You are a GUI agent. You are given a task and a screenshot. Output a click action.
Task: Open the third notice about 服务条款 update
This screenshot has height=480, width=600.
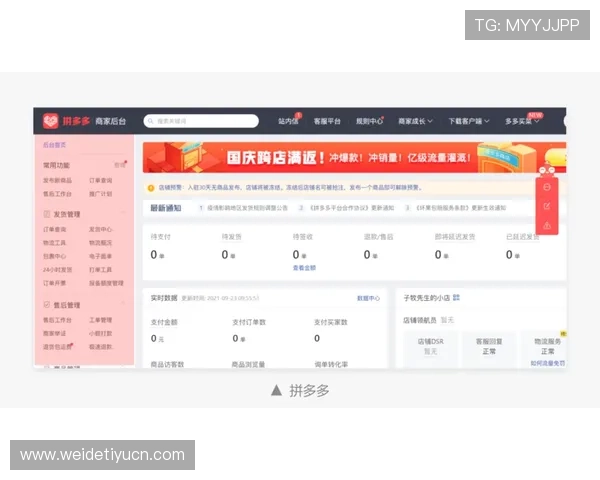point(461,208)
